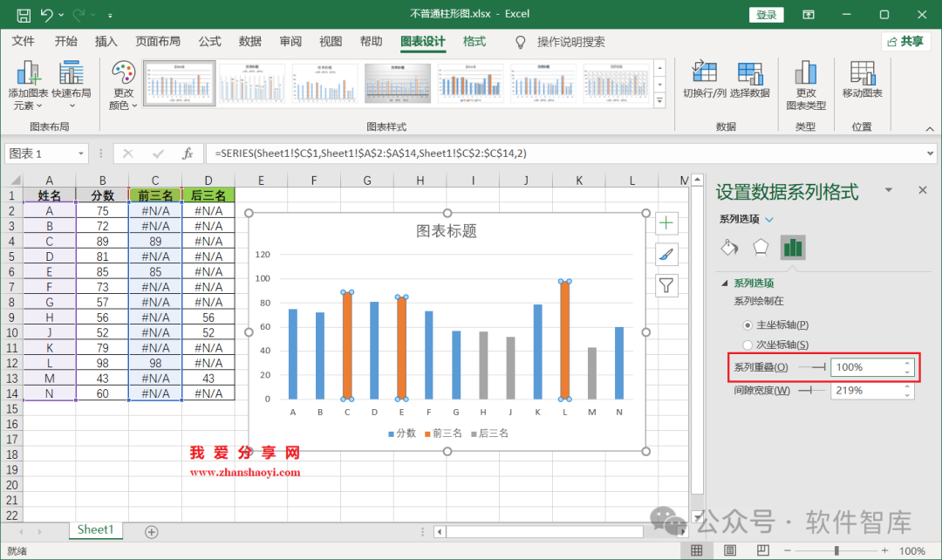Screen dimensions: 942x560
Task: Switch to Normal view in status bar
Action: click(x=696, y=550)
